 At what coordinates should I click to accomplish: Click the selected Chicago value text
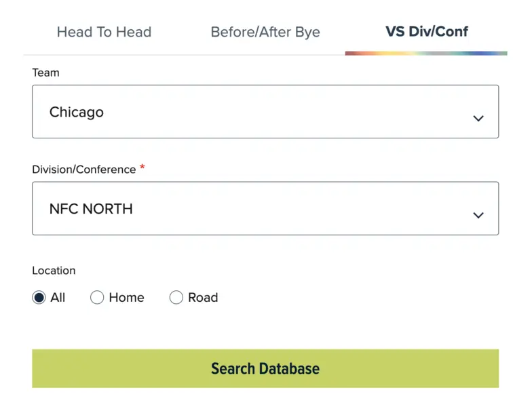pyautogui.click(x=77, y=112)
